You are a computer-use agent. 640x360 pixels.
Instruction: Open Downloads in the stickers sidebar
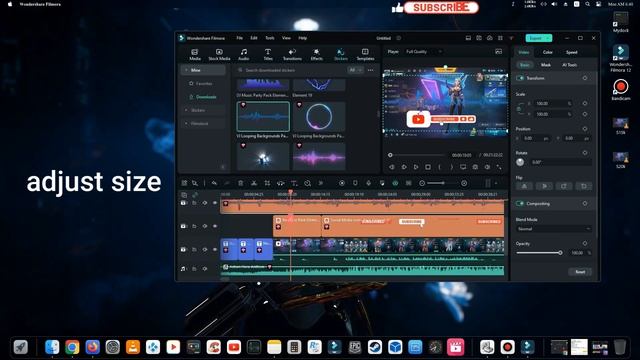(x=206, y=97)
